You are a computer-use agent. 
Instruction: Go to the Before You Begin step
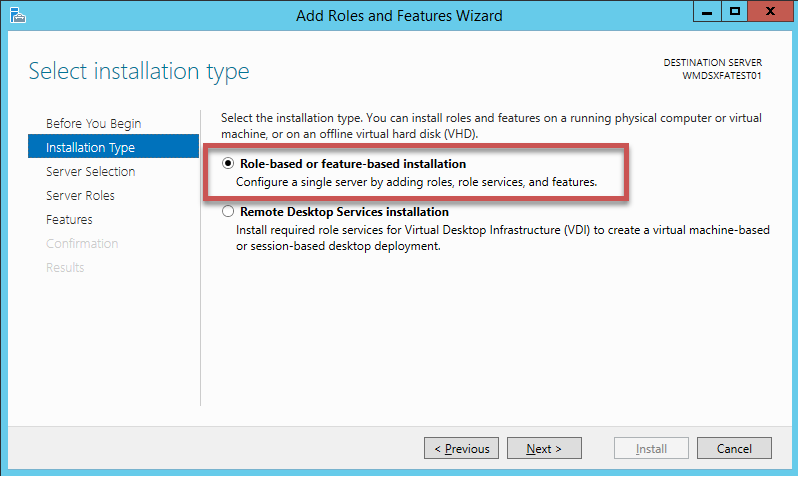(x=94, y=123)
